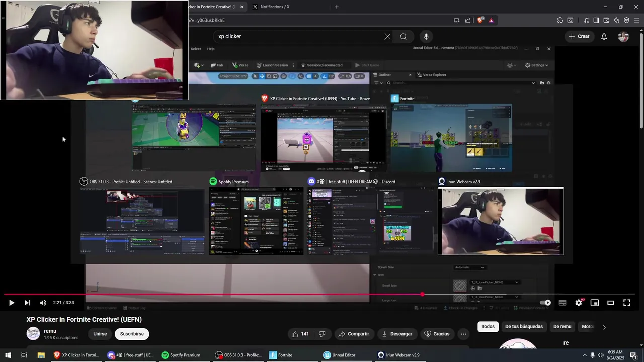
Task: Dislike the video with thumbs down
Action: point(323,334)
